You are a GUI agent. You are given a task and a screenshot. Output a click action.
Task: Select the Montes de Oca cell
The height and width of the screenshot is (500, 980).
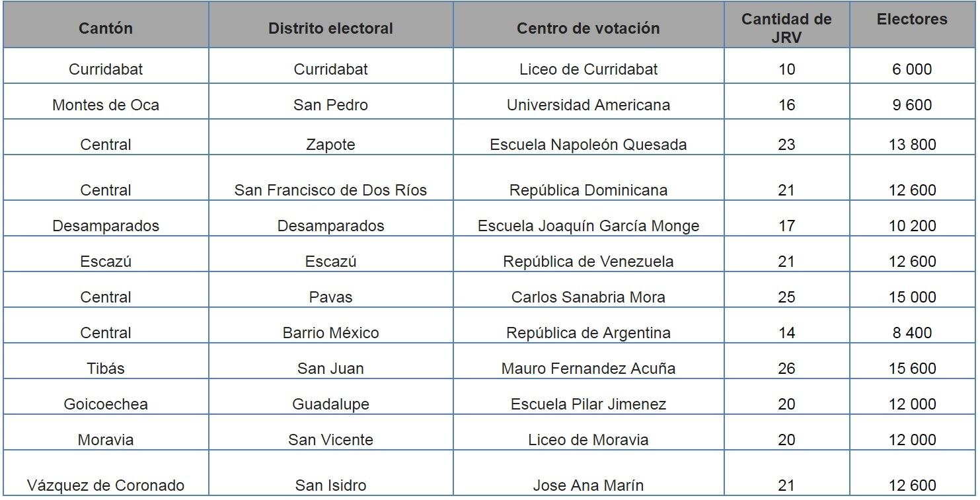pos(106,105)
